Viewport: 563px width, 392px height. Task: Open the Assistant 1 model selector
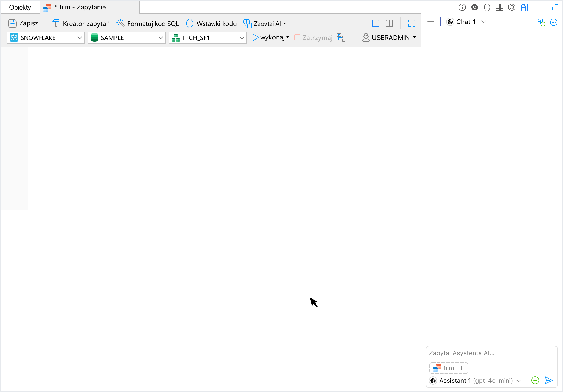pos(476,380)
